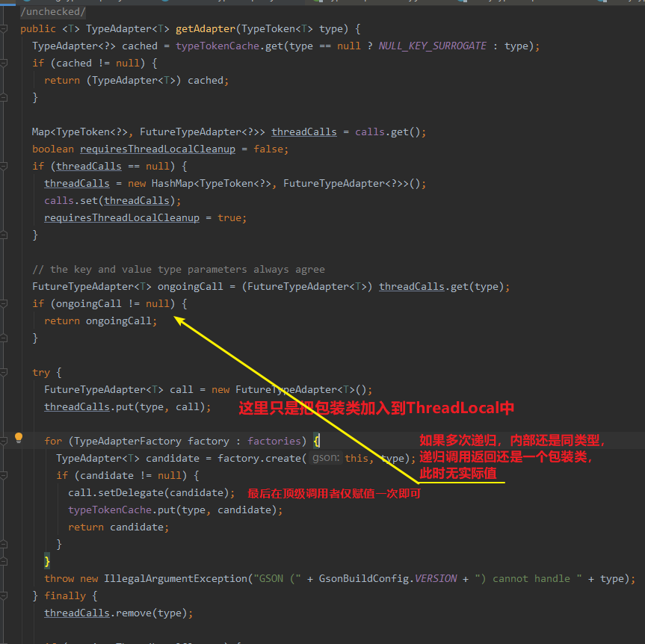Image resolution: width=645 pixels, height=644 pixels.
Task: Click the 'throw' keyword
Action: pos(59,578)
